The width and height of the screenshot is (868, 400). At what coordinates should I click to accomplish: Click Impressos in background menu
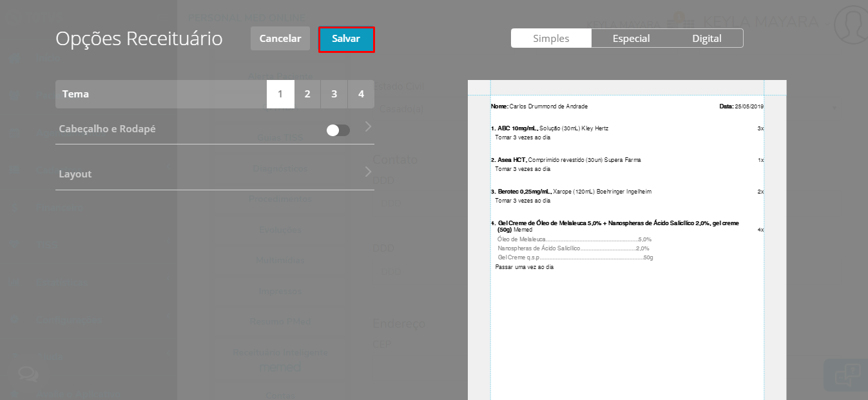click(280, 291)
